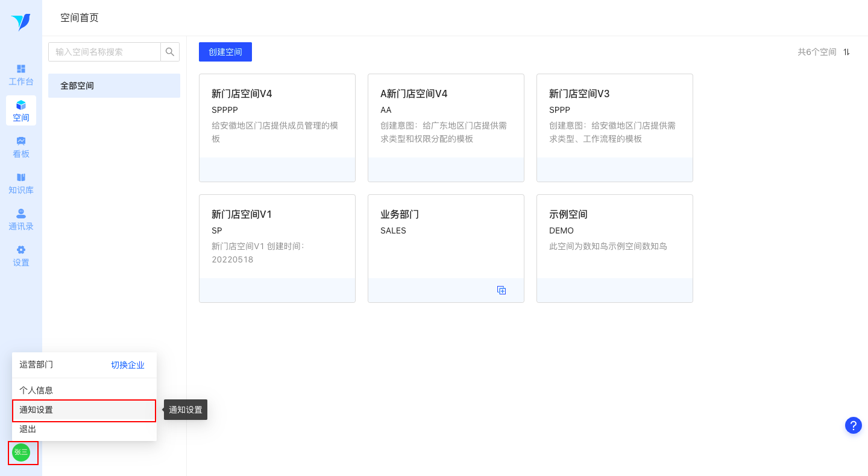Select 个人信息 from the user menu
The height and width of the screenshot is (476, 868).
click(x=36, y=390)
